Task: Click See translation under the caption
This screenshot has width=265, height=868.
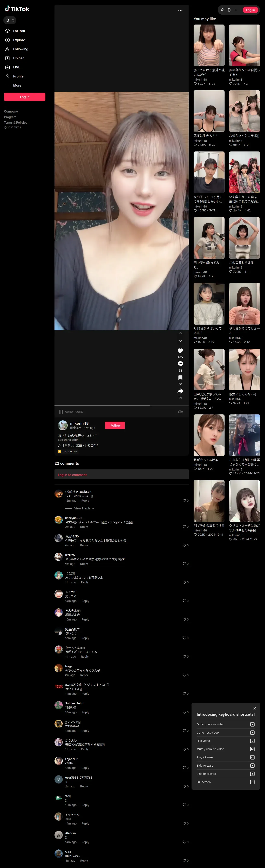Action: pyautogui.click(x=68, y=440)
